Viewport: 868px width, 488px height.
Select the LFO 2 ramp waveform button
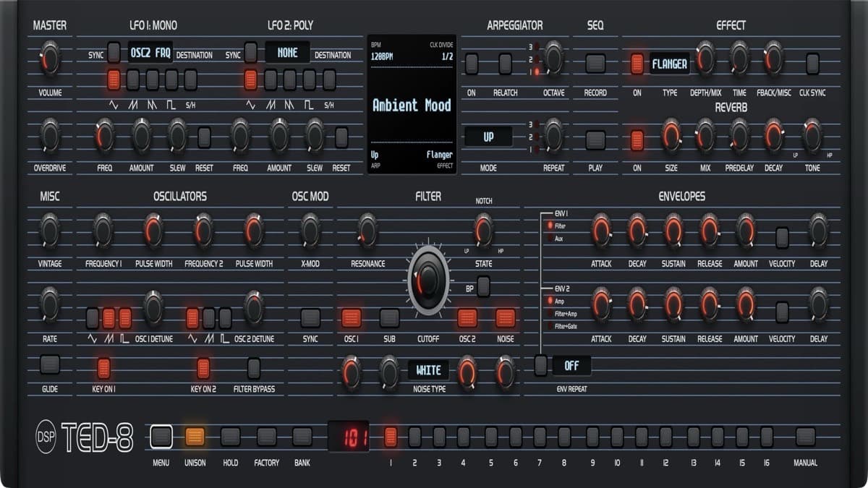[x=290, y=80]
